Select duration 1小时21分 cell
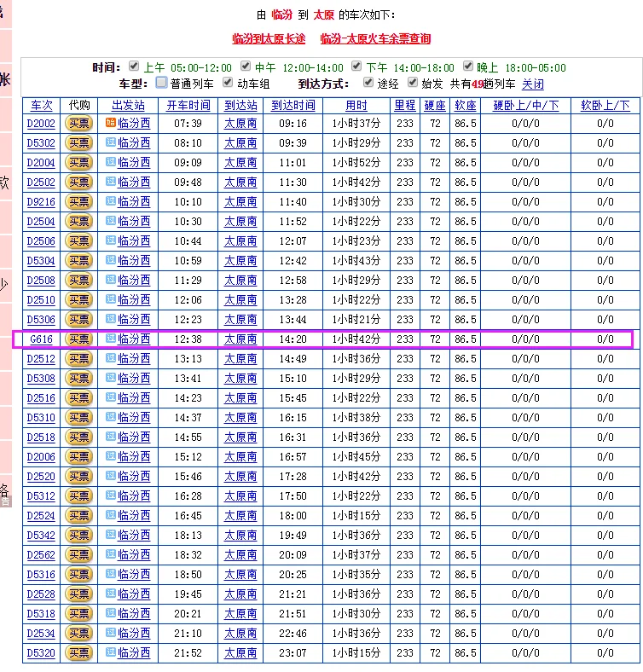This screenshot has width=643, height=672. [356, 320]
